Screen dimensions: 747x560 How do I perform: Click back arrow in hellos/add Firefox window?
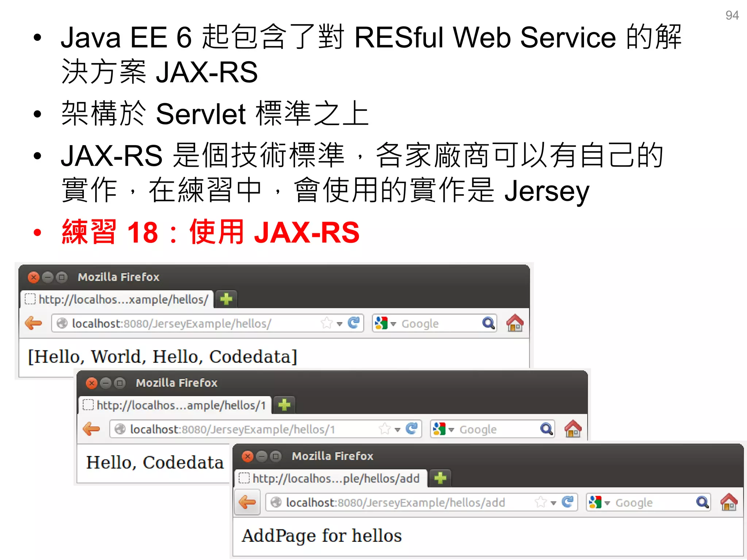coord(247,502)
